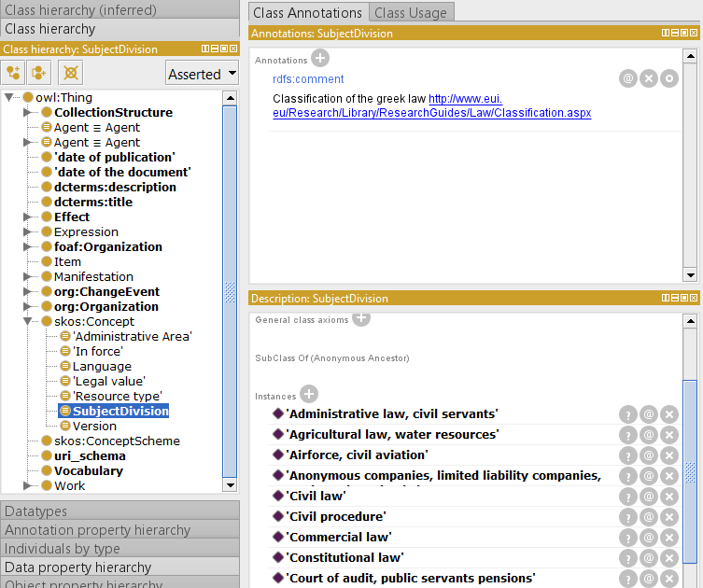Switch to the Class Annotations tab
This screenshot has width=703, height=588.
click(x=308, y=12)
